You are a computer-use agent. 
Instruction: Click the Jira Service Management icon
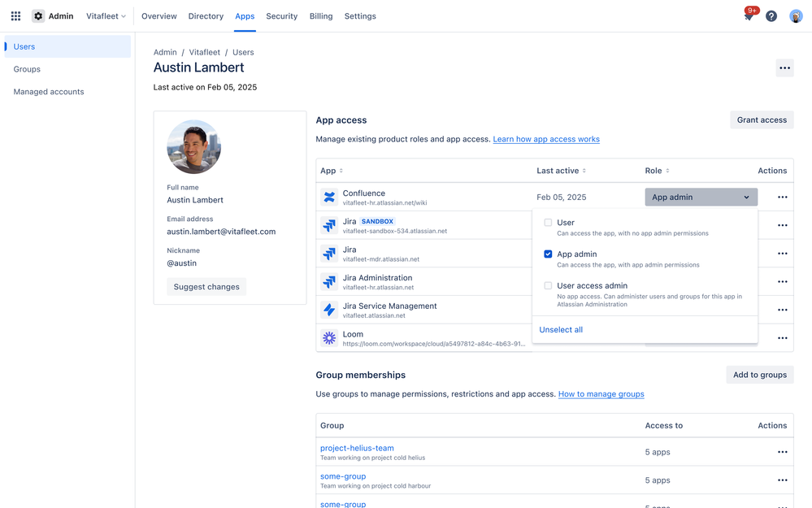pyautogui.click(x=329, y=310)
